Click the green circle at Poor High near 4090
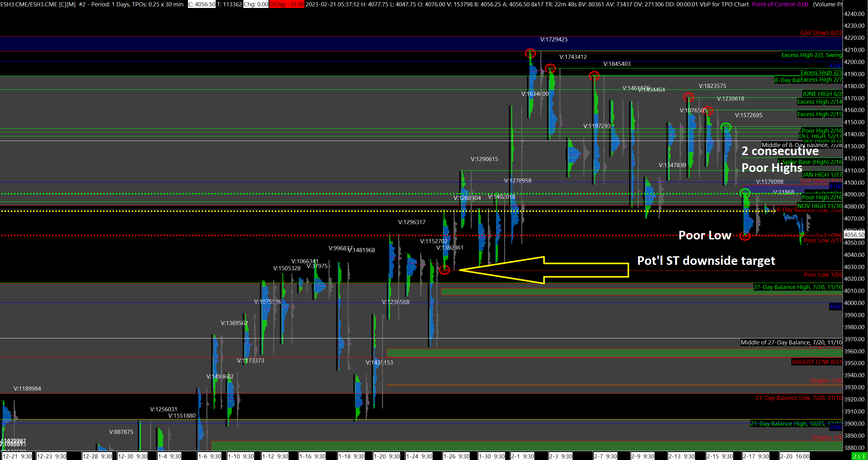 [745, 193]
